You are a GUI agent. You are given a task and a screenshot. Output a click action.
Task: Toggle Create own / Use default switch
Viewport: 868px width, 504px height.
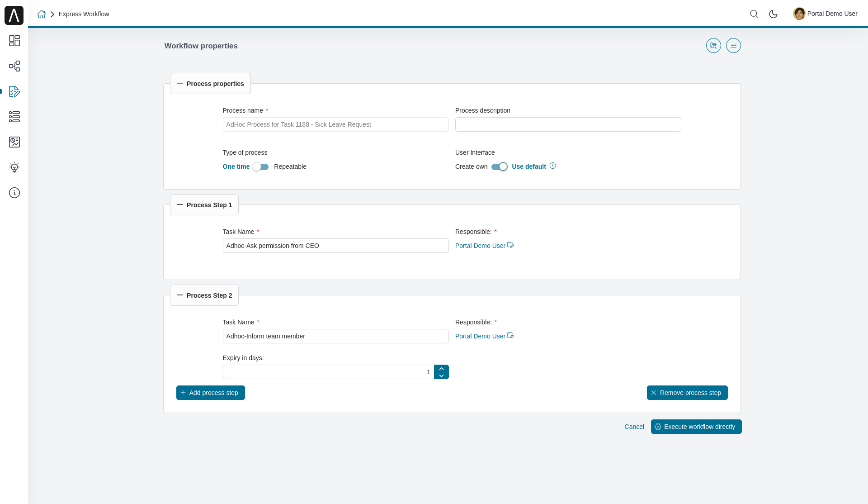coord(500,167)
